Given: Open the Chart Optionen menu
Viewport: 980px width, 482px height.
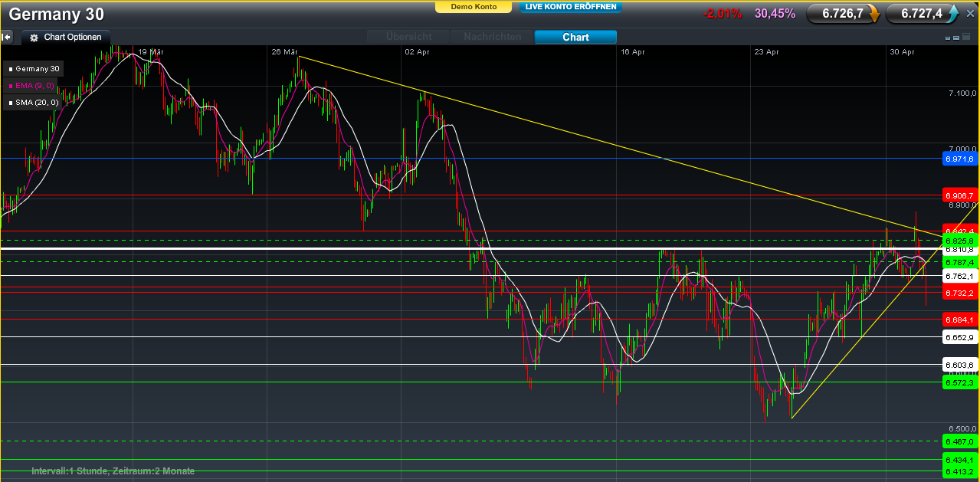Looking at the screenshot, I should [x=72, y=37].
